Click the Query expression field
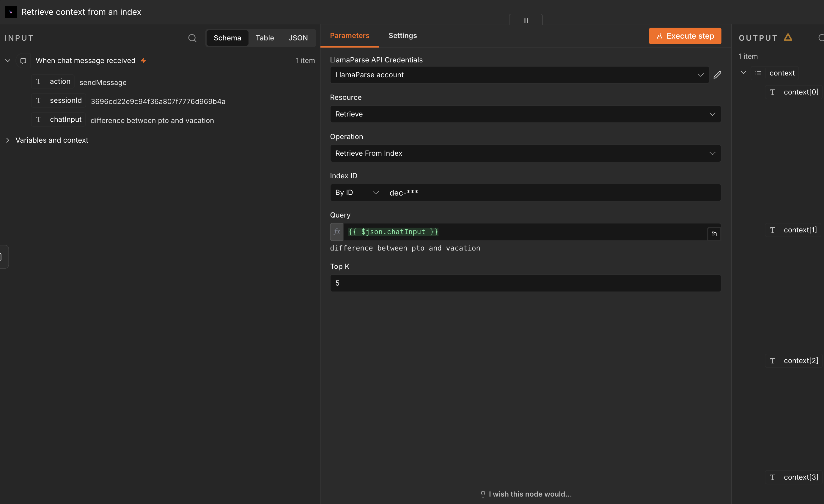The width and height of the screenshot is (824, 504). [x=525, y=231]
